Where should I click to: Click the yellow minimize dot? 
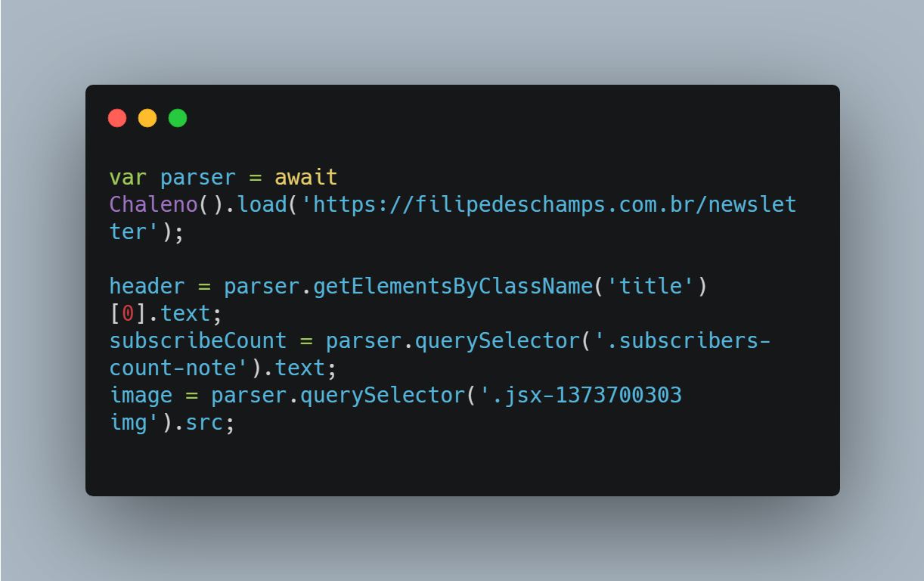point(147,118)
